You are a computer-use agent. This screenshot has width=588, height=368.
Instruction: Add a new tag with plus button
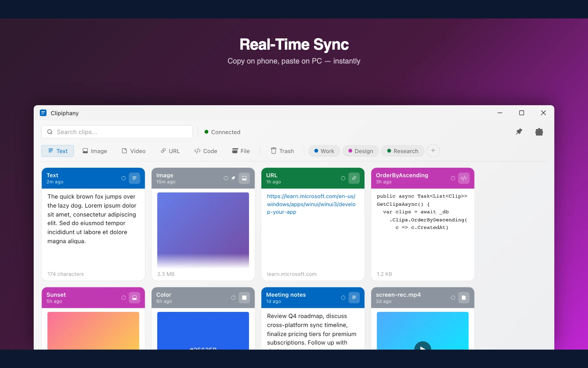433,151
